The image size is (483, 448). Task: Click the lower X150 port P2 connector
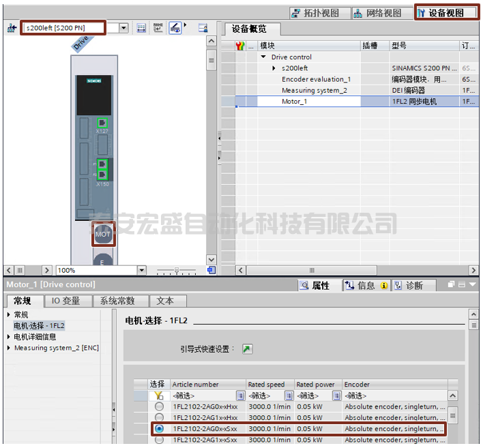pos(102,175)
